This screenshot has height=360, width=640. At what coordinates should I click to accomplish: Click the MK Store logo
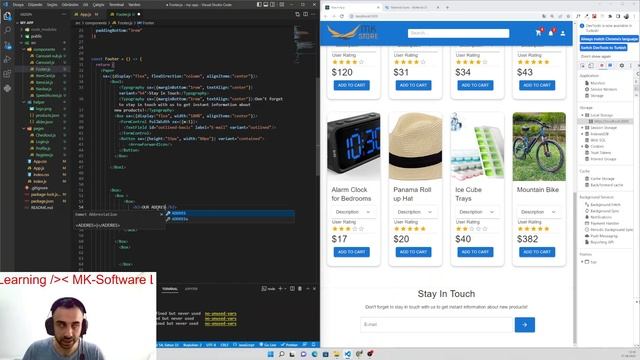click(353, 32)
